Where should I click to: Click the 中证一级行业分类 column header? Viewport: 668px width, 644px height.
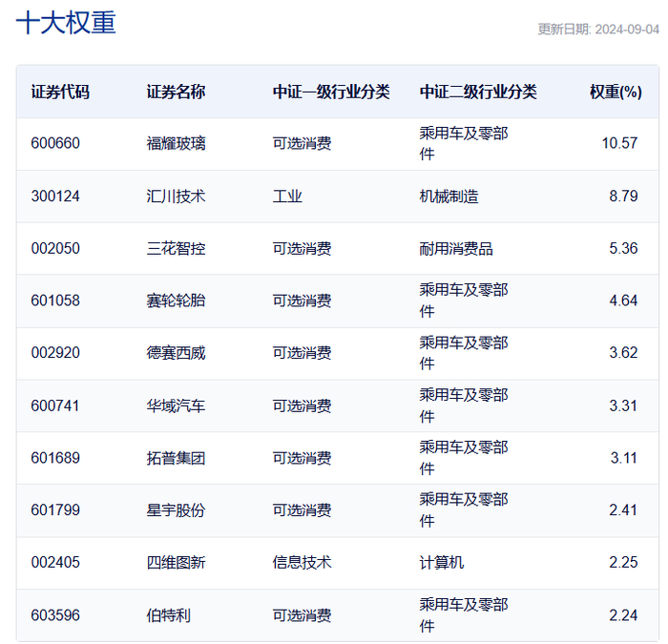[x=331, y=92]
